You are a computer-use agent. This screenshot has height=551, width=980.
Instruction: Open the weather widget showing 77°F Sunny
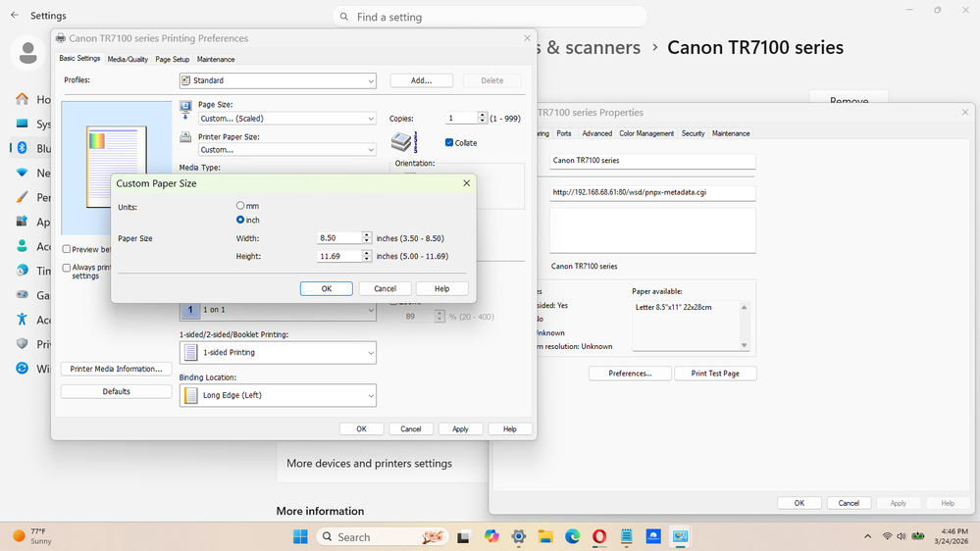tap(32, 536)
